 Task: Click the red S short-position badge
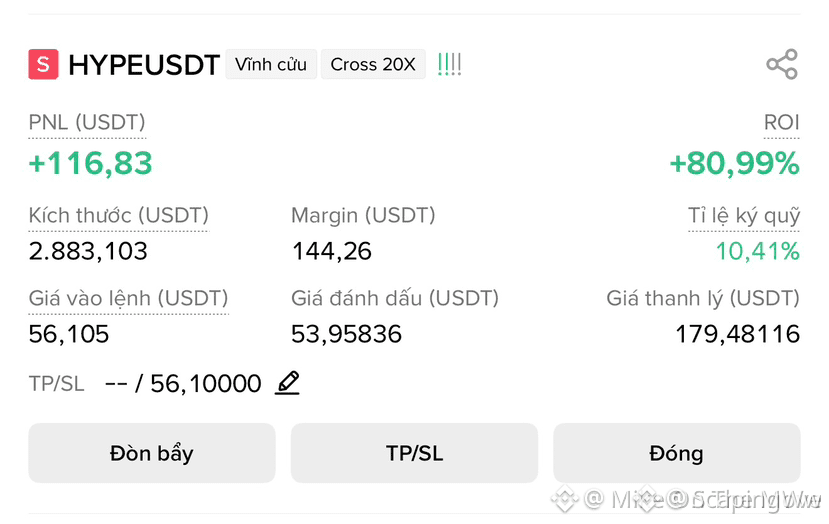click(43, 65)
